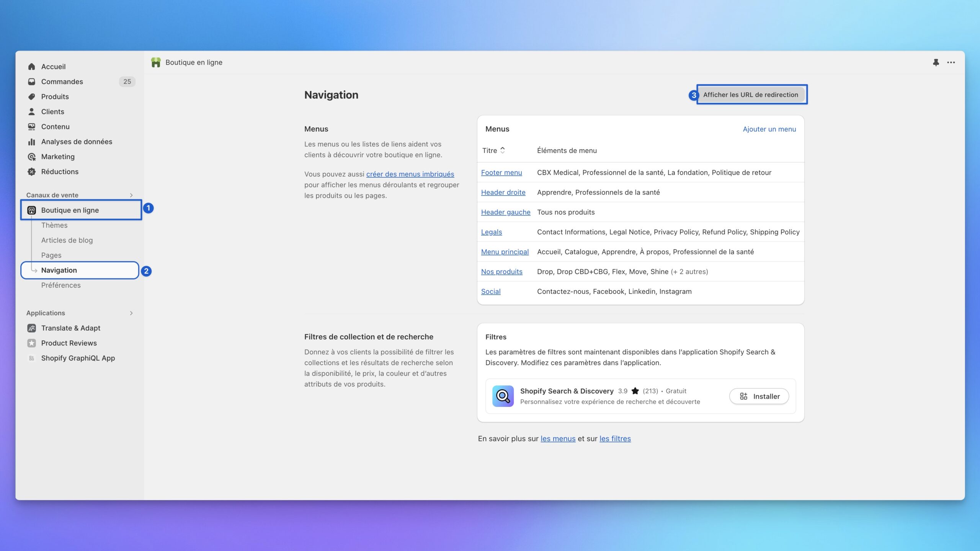This screenshot has width=980, height=551.
Task: Click 'Tous nos produits' menu items cell
Action: [566, 212]
